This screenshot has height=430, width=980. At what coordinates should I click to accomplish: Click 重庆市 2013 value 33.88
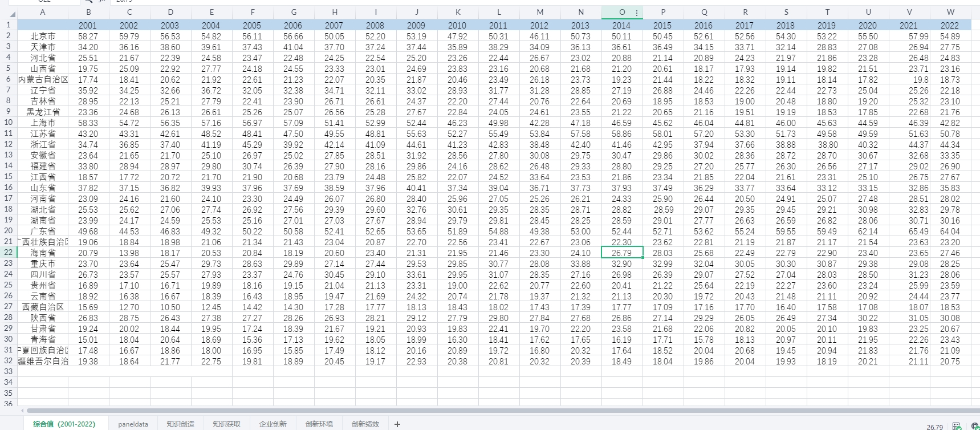click(x=581, y=263)
